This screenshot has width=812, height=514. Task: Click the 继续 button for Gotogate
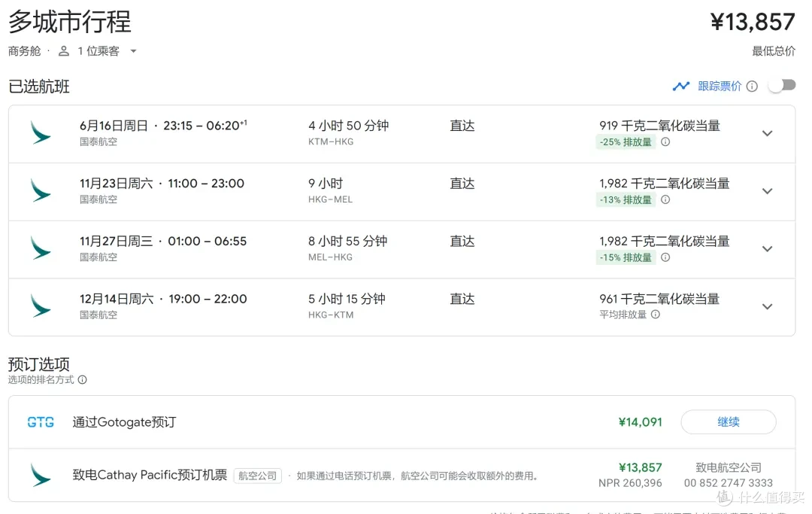point(728,422)
